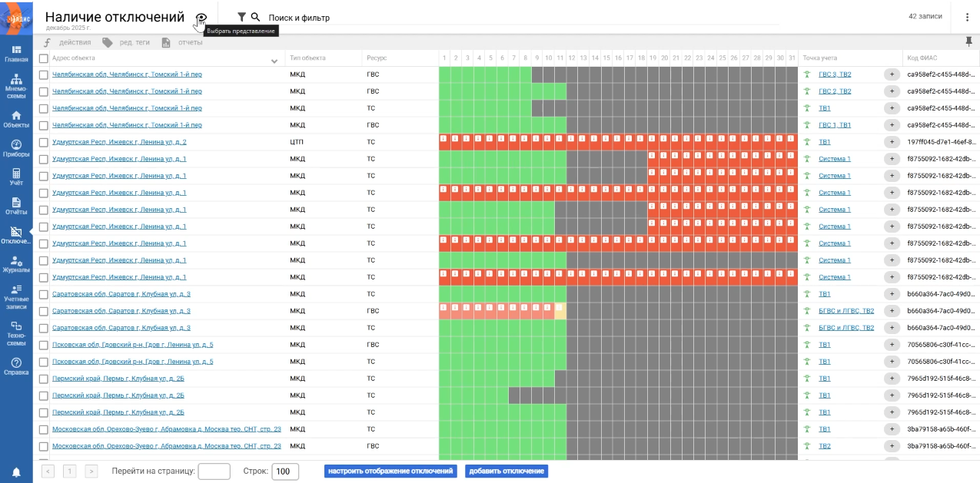Click the notifications bell icon
This screenshot has width=980, height=483.
[x=16, y=471]
